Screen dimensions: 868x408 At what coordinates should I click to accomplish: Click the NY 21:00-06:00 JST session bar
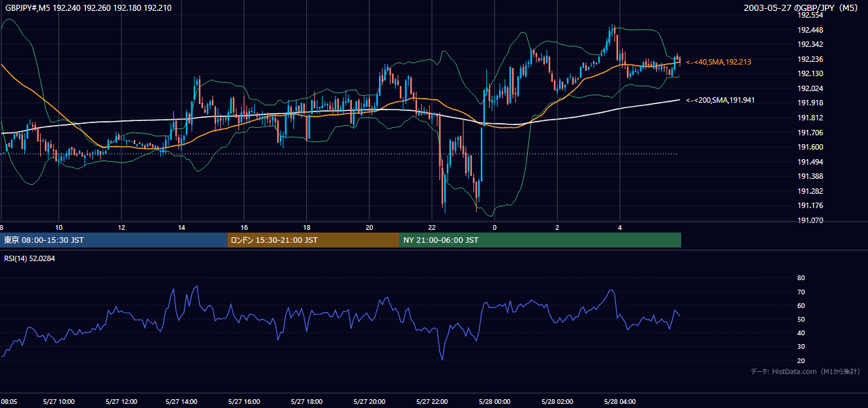(x=540, y=240)
